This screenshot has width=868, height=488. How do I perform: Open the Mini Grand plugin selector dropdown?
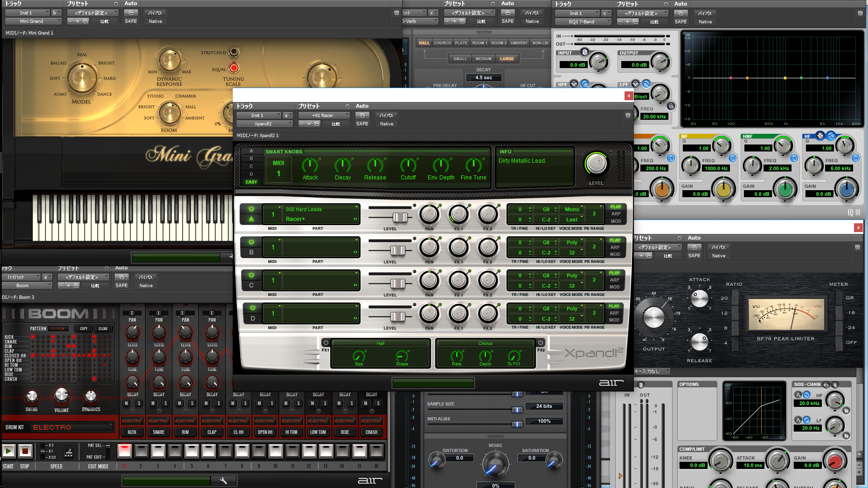tap(33, 21)
